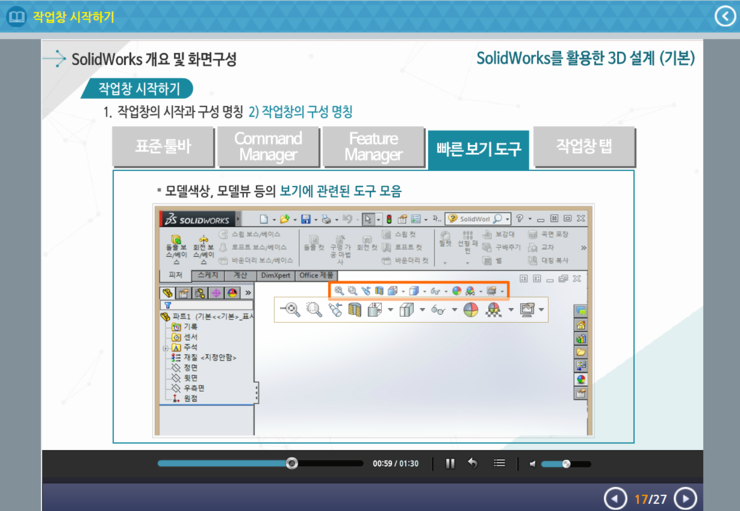Image resolution: width=740 pixels, height=511 pixels.
Task: Select the 빠른 보기 도구 slide tab
Action: 479,149
